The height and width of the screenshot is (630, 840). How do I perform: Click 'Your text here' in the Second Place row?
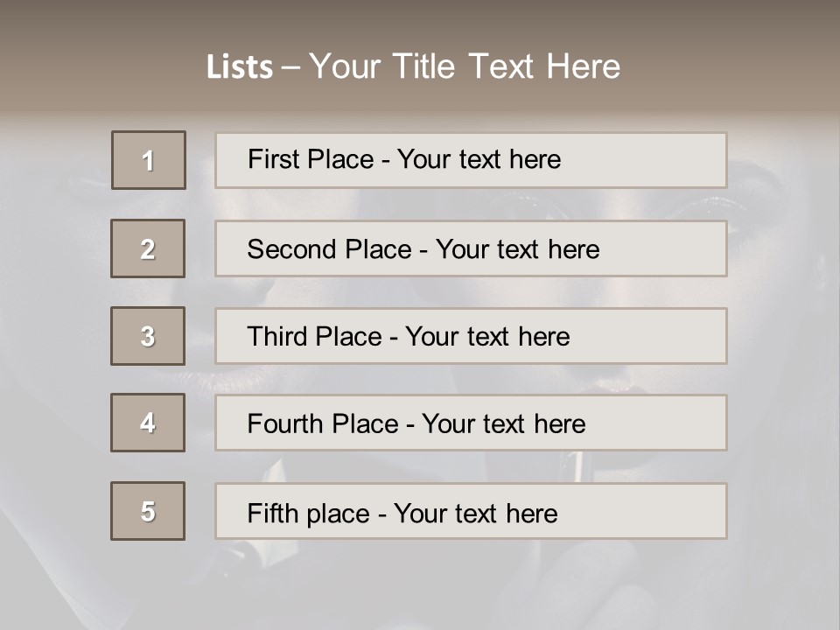point(517,249)
